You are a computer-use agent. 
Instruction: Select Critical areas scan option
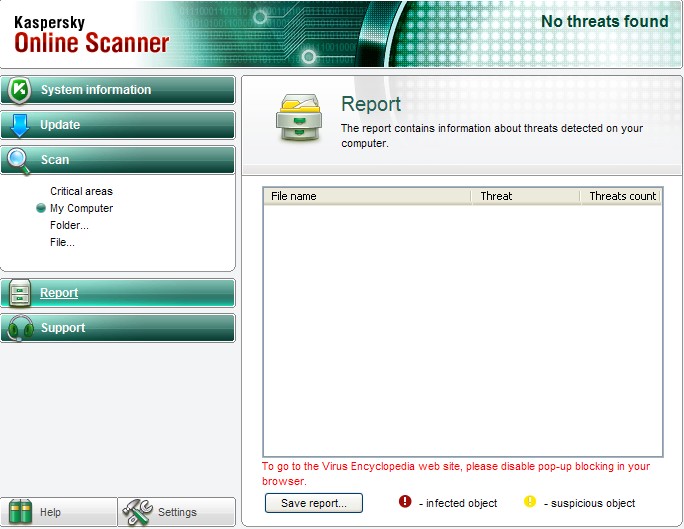(81, 191)
